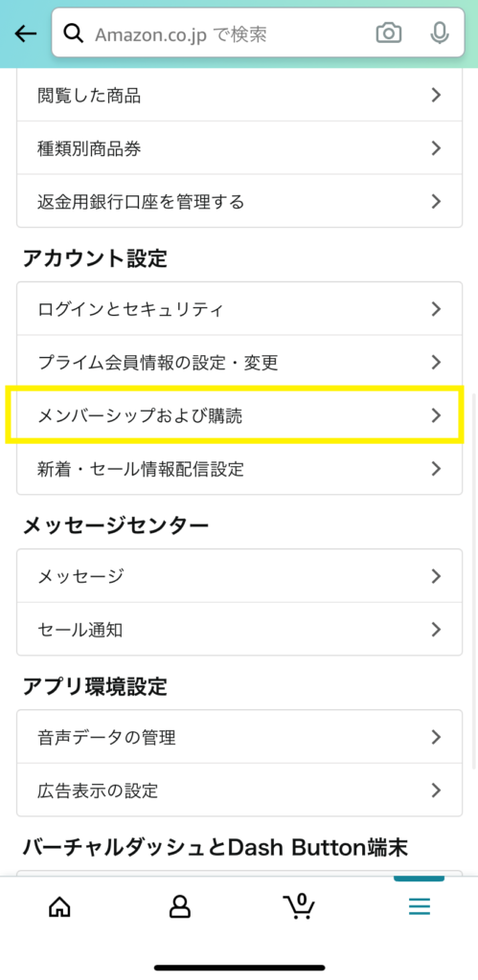Expand chevron beside 種類別商品券
The image size is (478, 980).
437,148
